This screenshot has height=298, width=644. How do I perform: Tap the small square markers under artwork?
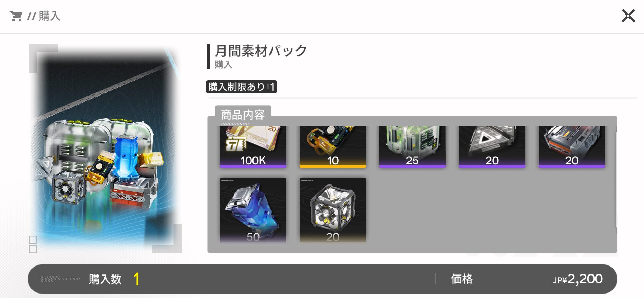coord(33,244)
